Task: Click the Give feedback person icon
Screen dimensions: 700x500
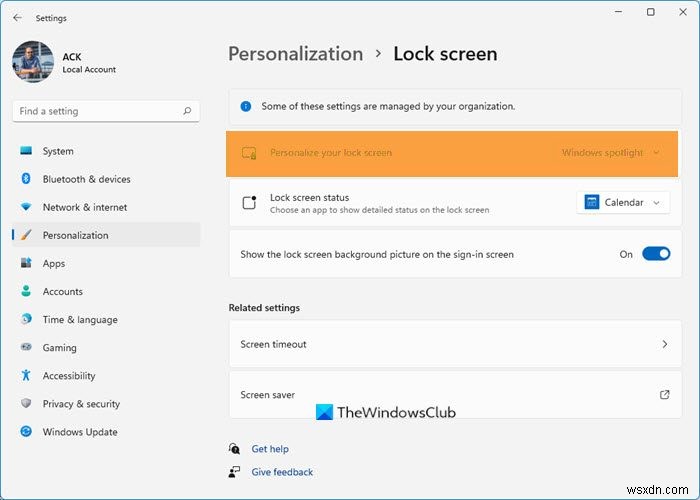Action: click(x=234, y=472)
